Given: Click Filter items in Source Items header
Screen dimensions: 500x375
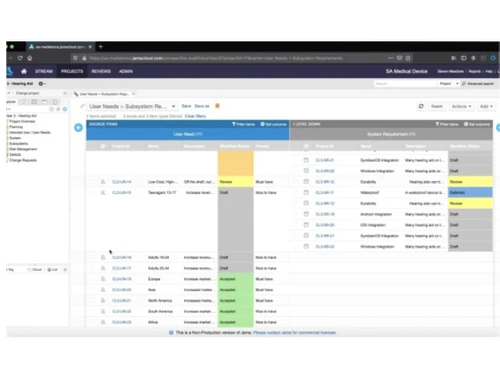Looking at the screenshot, I should tap(243, 124).
